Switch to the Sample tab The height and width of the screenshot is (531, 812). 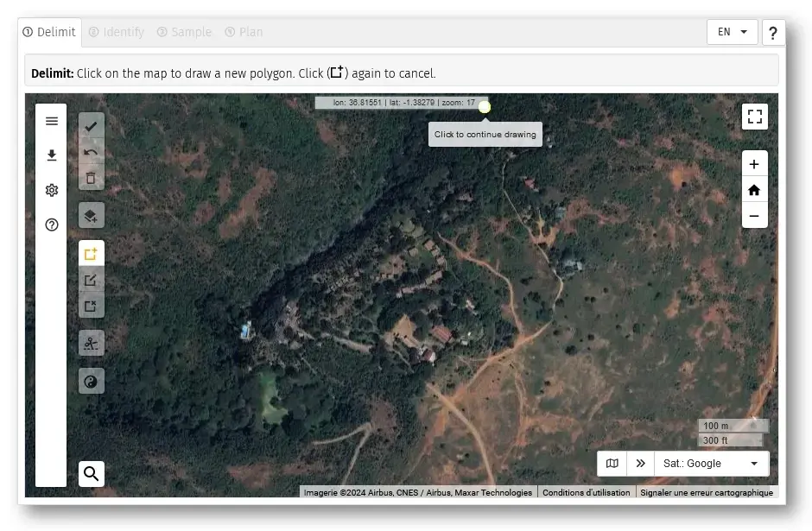(x=184, y=32)
